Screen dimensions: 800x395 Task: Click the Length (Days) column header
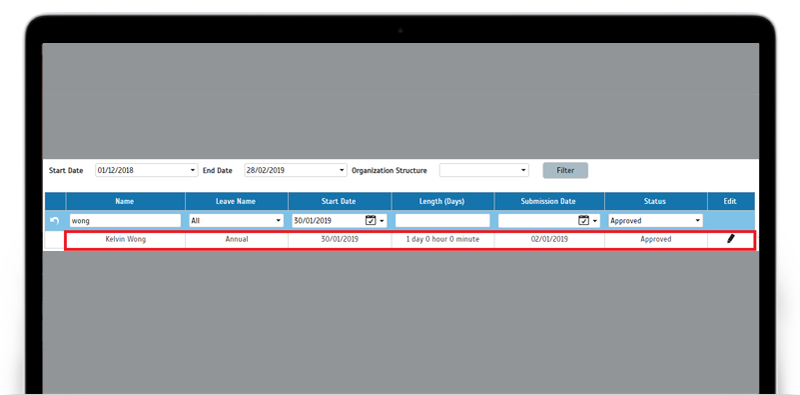click(x=442, y=201)
